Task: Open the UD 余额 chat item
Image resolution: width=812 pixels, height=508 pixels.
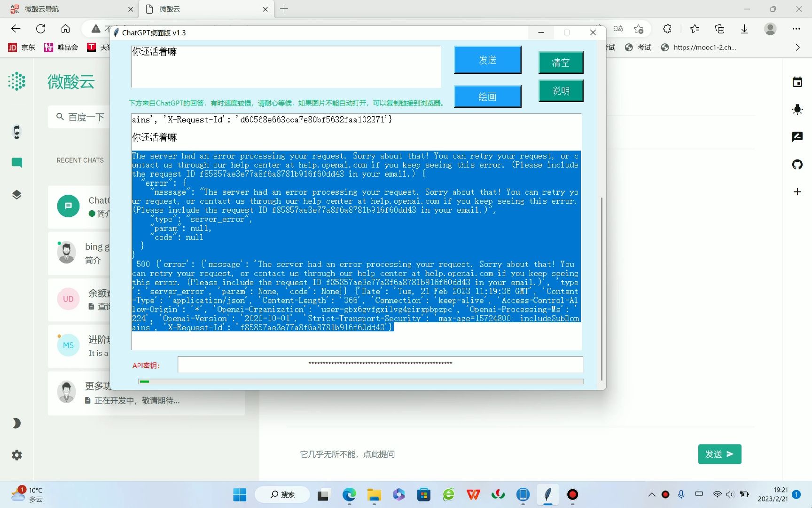Action: click(80, 300)
